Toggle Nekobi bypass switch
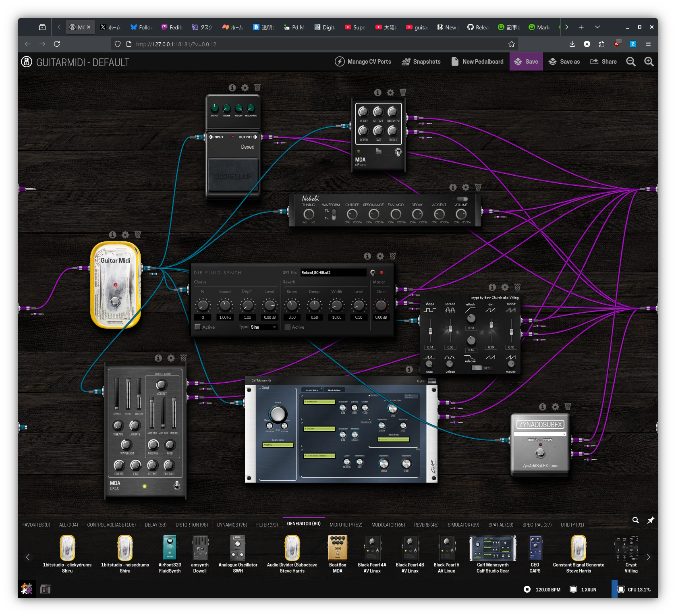This screenshot has height=616, width=676. [462, 199]
